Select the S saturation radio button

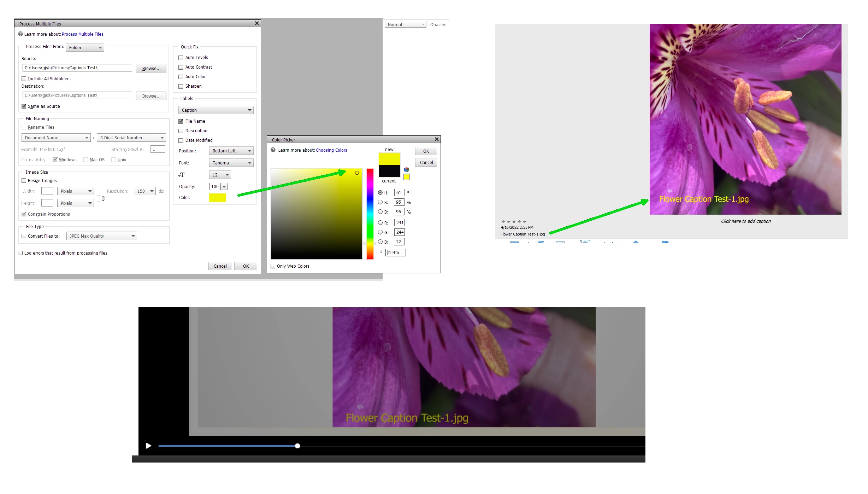point(380,202)
